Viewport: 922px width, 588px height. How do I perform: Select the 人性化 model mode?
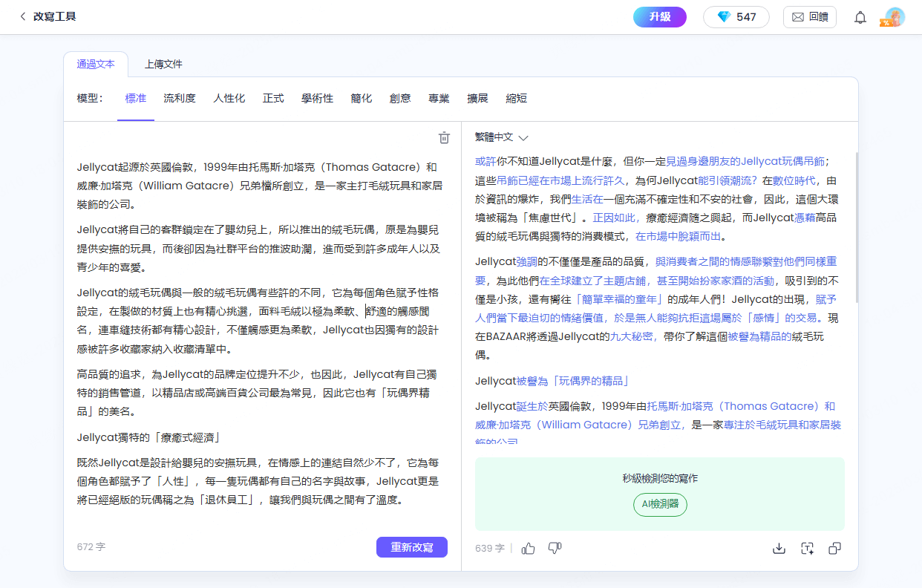[229, 98]
